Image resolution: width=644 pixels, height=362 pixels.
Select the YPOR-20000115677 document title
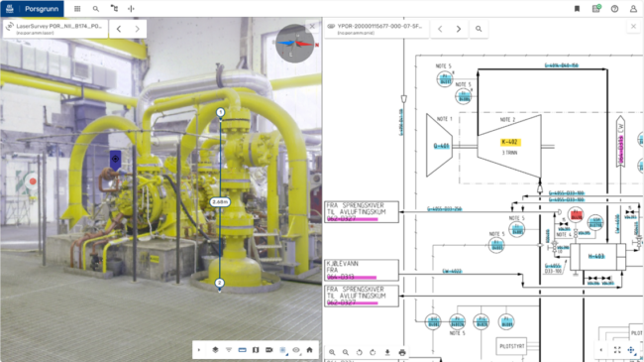379,26
